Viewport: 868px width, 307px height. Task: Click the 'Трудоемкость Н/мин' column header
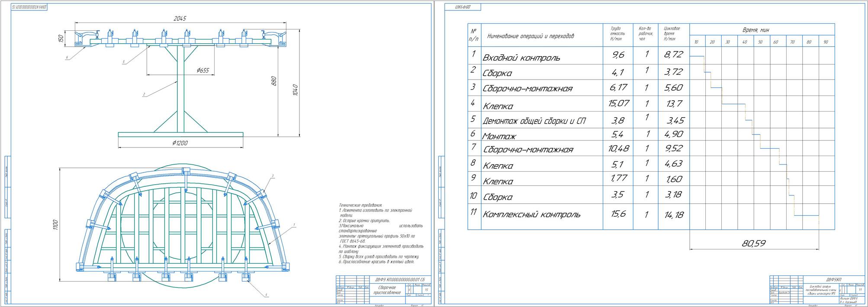(617, 33)
